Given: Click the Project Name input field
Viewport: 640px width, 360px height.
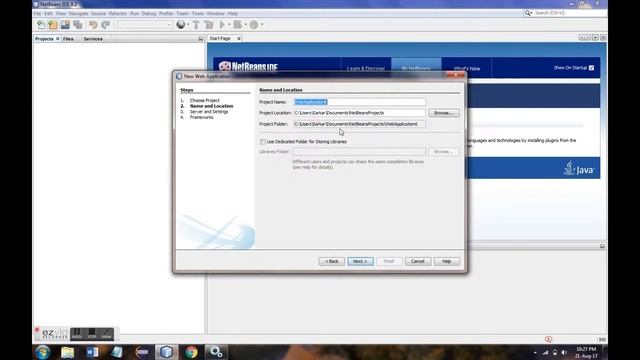Looking at the screenshot, I should 359,102.
